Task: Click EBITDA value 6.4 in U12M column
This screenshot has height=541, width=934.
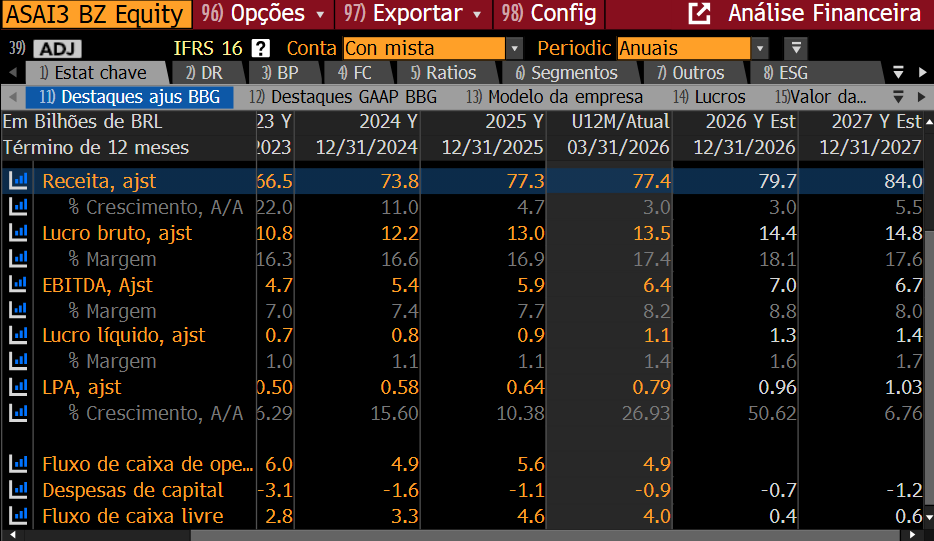Action: [x=657, y=285]
